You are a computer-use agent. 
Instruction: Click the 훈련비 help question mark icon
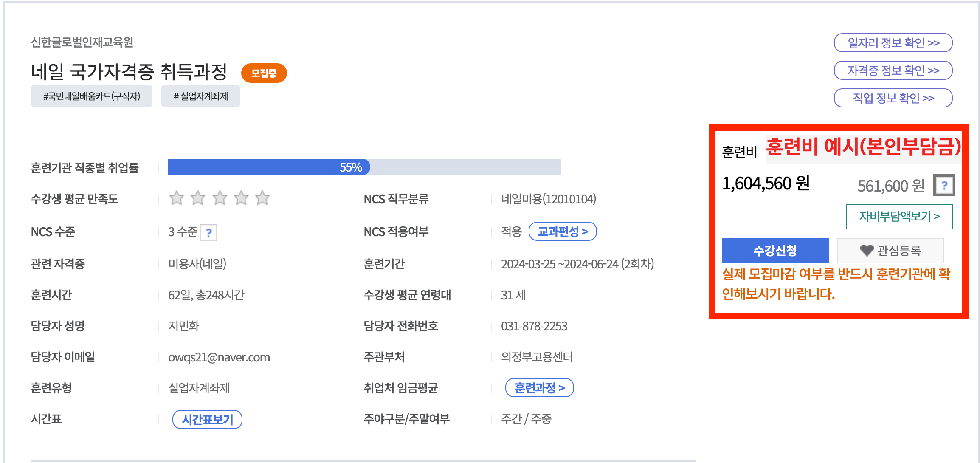[944, 185]
